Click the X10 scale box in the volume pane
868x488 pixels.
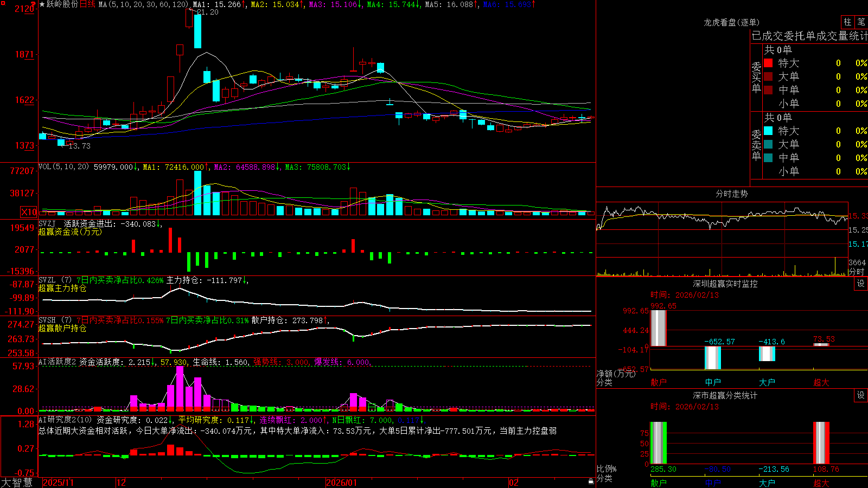[x=29, y=212]
